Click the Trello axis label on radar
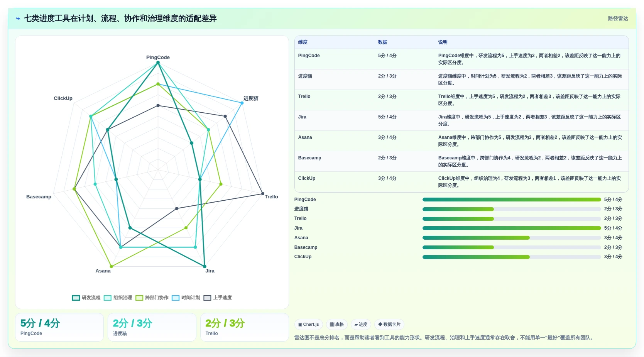Image resolution: width=644 pixels, height=357 pixels. click(x=271, y=197)
